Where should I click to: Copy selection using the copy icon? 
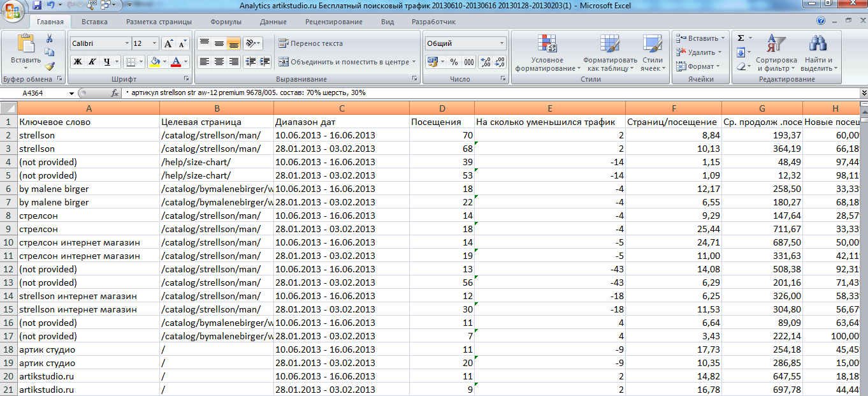pyautogui.click(x=49, y=52)
